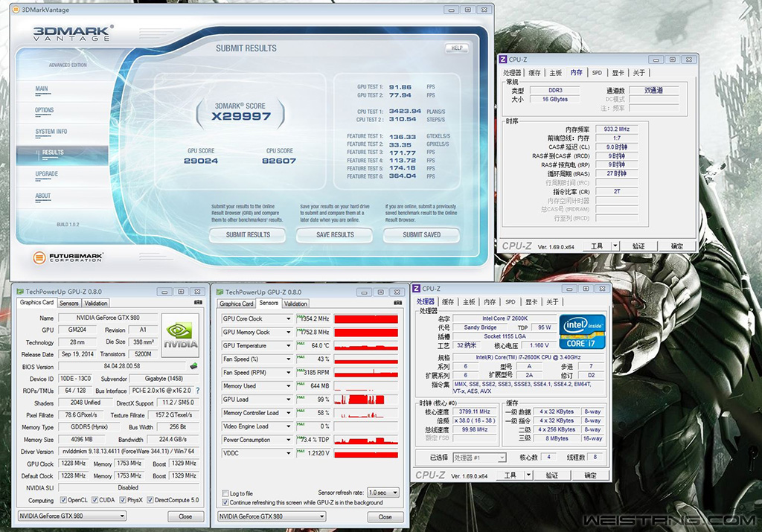Click the camera screenshot icon in GPU-Z Graphics Card window

[x=198, y=303]
